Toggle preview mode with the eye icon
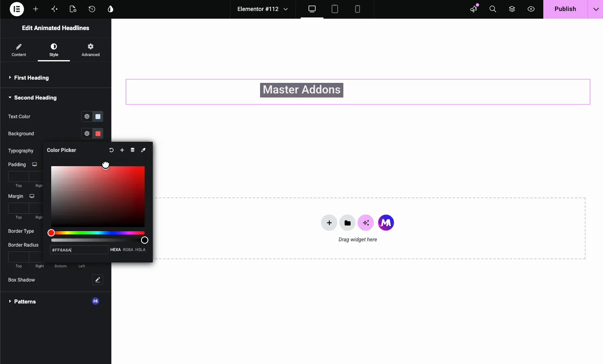This screenshot has width=603, height=364. coord(531,9)
